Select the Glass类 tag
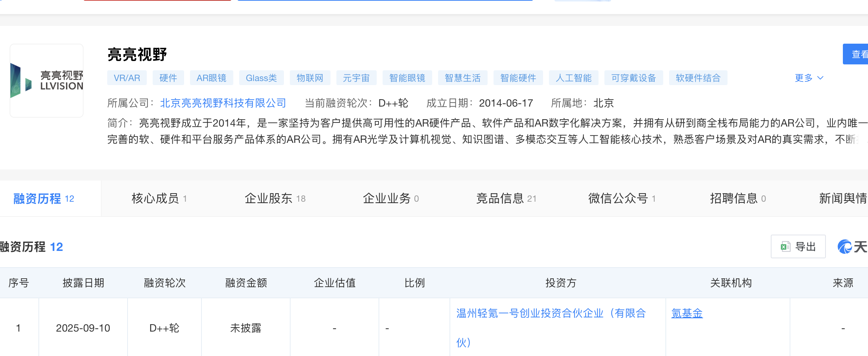This screenshot has width=868, height=356. (x=261, y=78)
